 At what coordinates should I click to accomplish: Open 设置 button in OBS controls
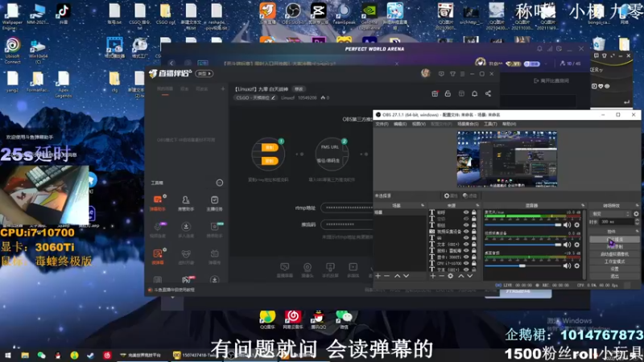pyautogui.click(x=614, y=269)
